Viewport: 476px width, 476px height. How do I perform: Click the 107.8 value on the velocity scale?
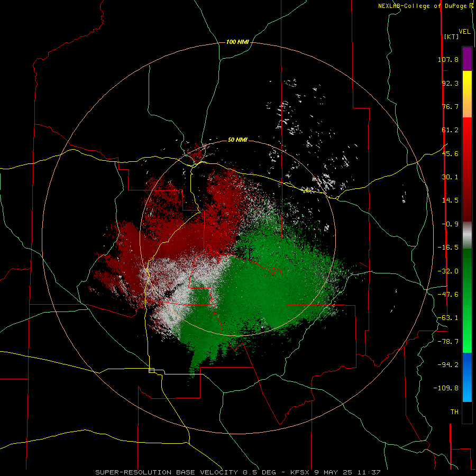pos(448,59)
